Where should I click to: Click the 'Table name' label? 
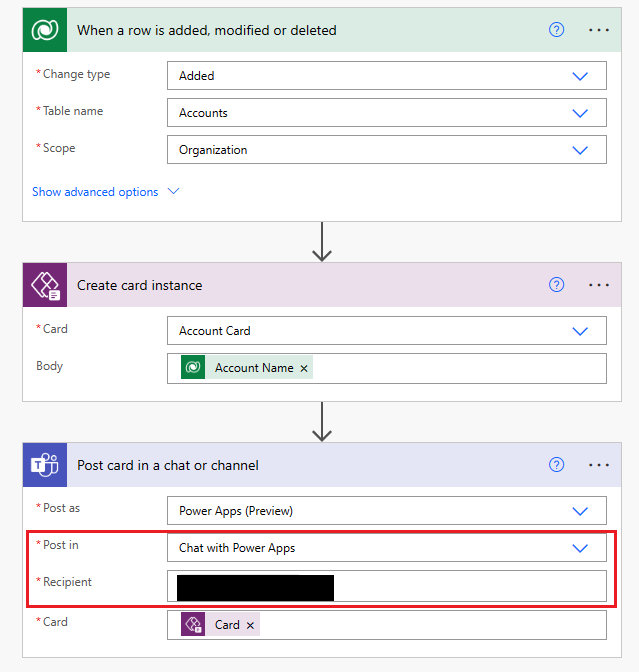[x=73, y=111]
